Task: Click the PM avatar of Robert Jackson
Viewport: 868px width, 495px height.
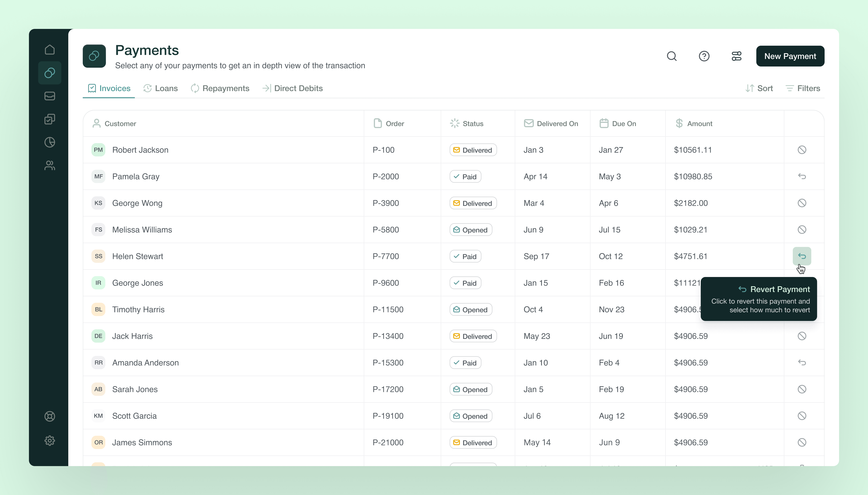Action: tap(98, 150)
